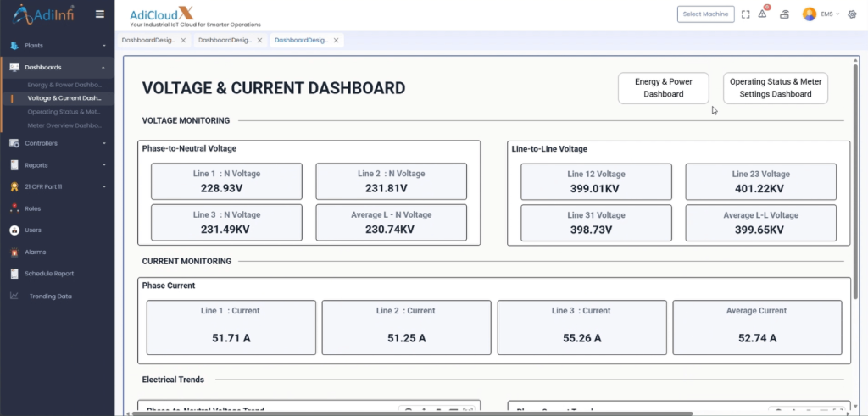Click the VOLTAGE & CURRENT DASHBOARD heading
Image resolution: width=868 pixels, height=416 pixels.
(274, 88)
